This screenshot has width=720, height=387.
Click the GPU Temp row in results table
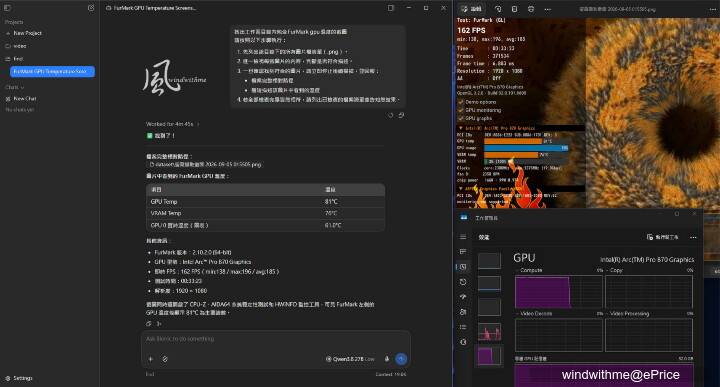[265, 202]
